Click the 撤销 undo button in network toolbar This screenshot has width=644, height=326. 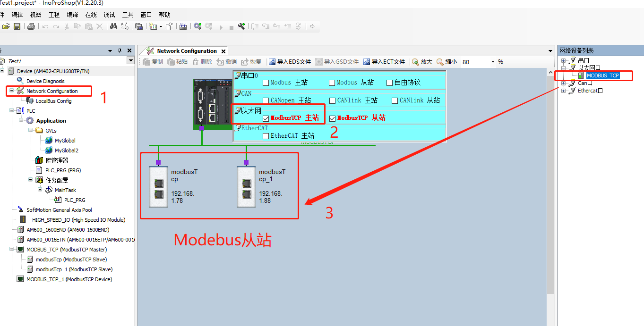pyautogui.click(x=226, y=62)
